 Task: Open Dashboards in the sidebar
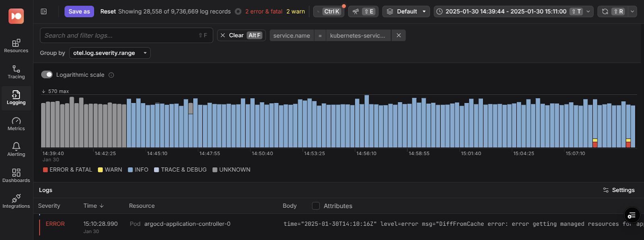[x=16, y=176]
